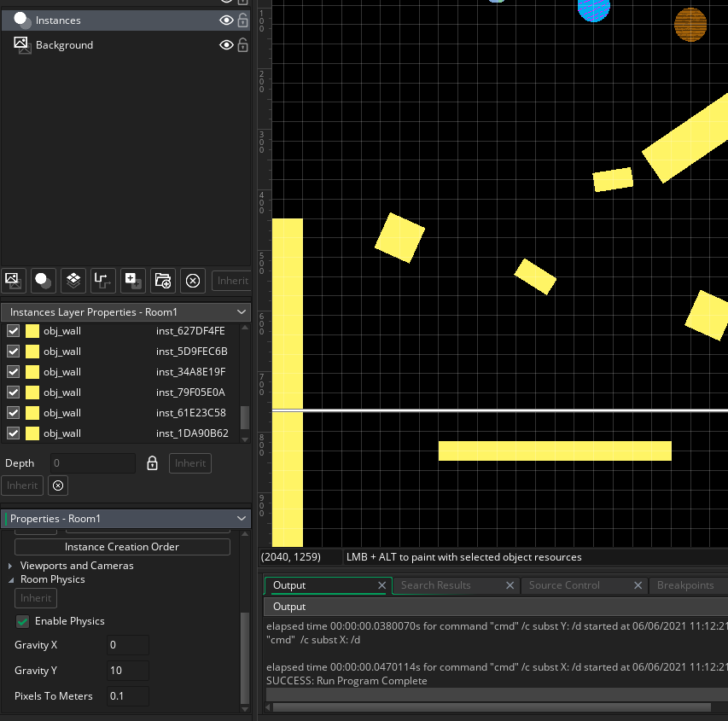Click Inherit beside the circled X icon
Screen dimensions: 728x721
[x=22, y=486]
